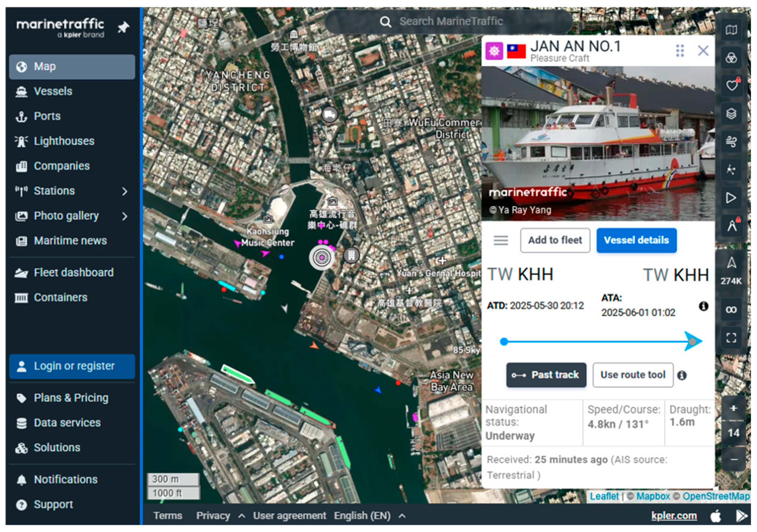Click the Google Play store icon
The height and width of the screenshot is (532, 757).
tap(741, 516)
